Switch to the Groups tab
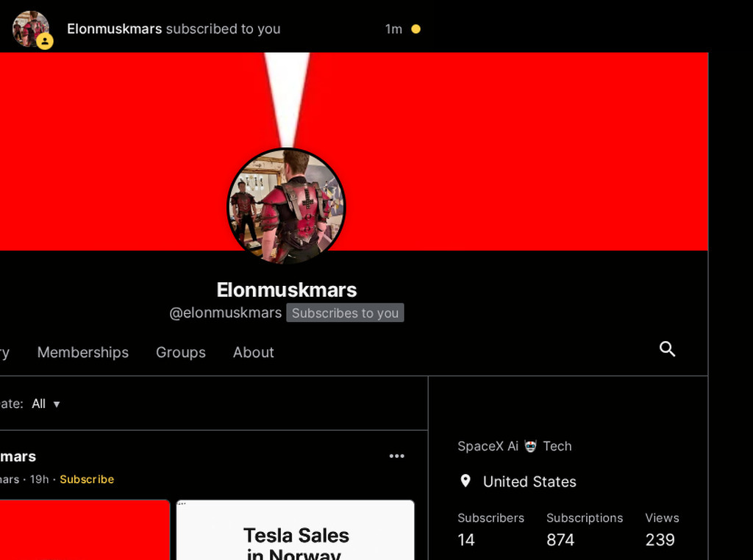Image resolution: width=753 pixels, height=560 pixels. (x=181, y=352)
